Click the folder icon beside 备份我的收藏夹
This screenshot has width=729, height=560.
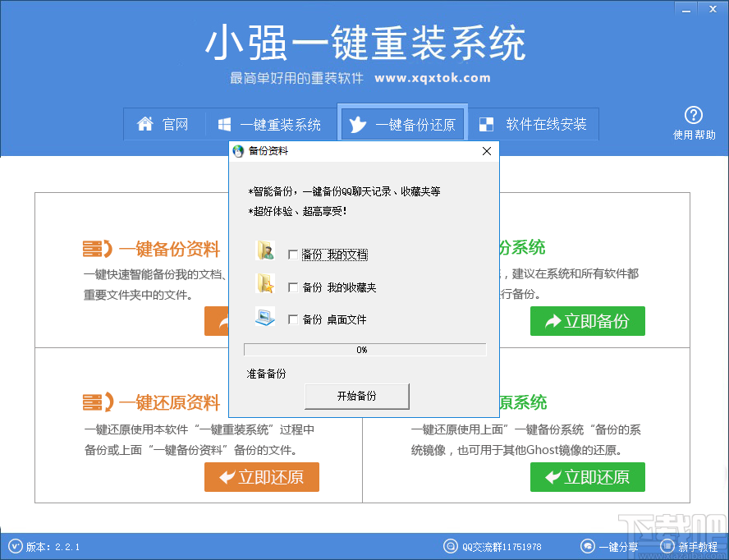(x=266, y=283)
